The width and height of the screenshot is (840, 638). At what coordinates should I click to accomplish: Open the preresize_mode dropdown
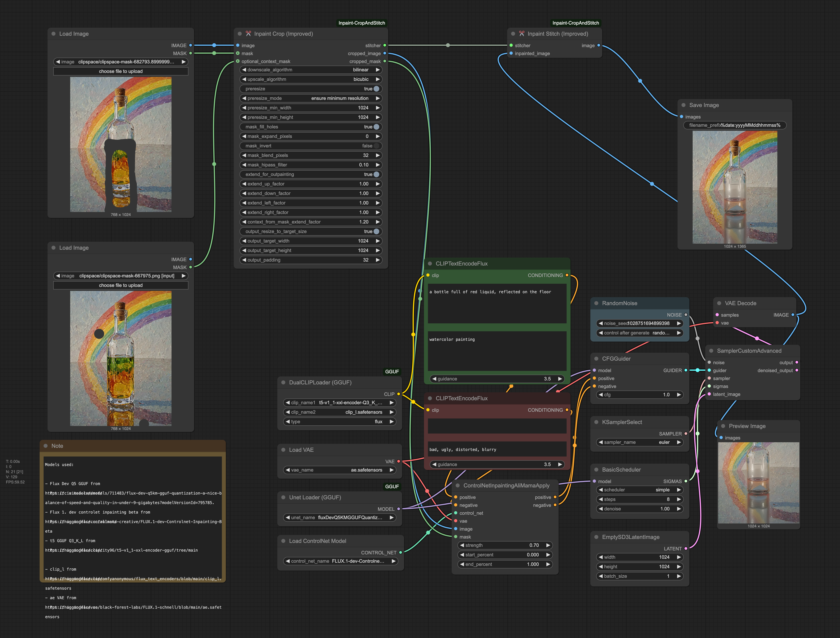(311, 98)
